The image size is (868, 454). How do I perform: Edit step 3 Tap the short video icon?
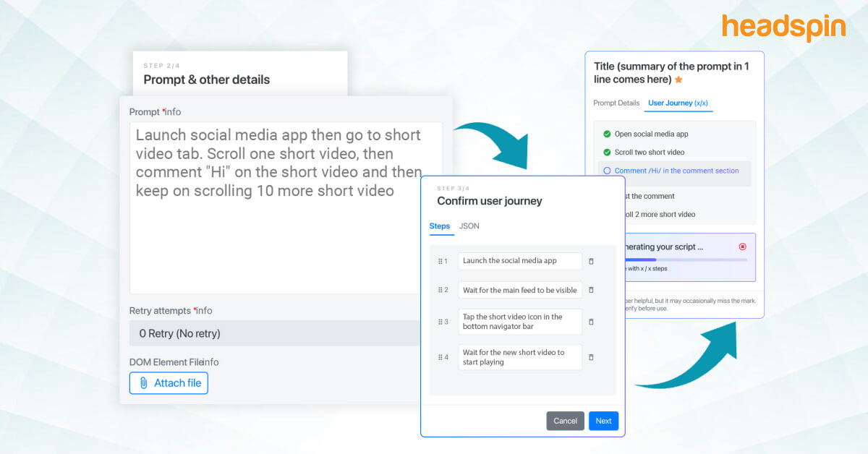point(520,322)
